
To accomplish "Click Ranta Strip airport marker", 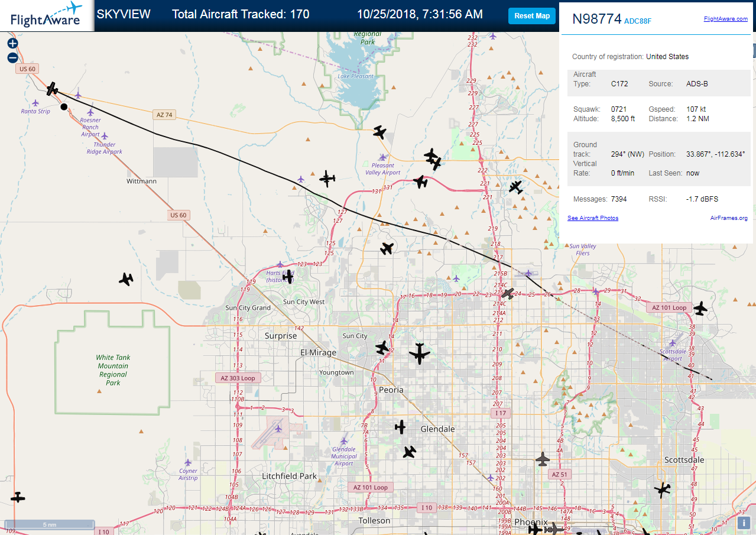I will click(35, 103).
